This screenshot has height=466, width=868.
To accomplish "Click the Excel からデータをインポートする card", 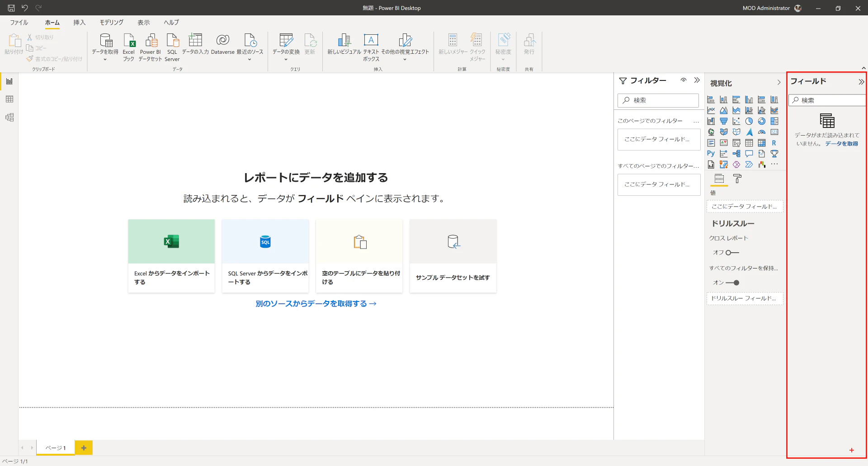I will pos(171,256).
